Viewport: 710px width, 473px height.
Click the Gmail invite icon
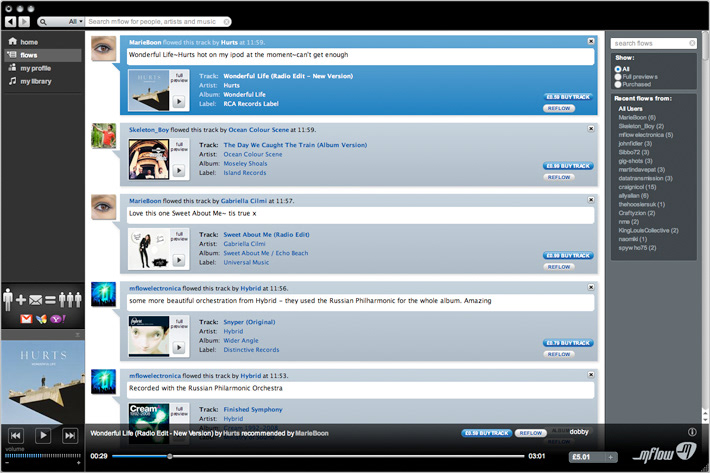point(26,318)
